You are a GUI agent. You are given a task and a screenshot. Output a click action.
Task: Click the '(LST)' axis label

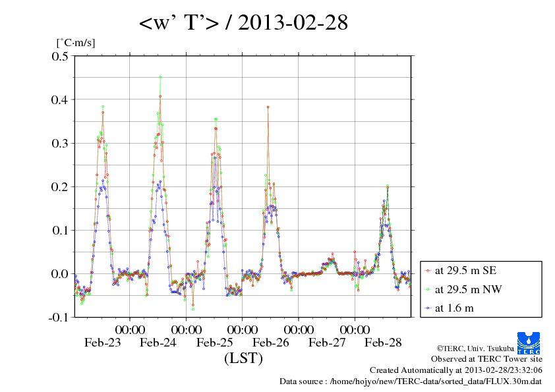(x=243, y=358)
